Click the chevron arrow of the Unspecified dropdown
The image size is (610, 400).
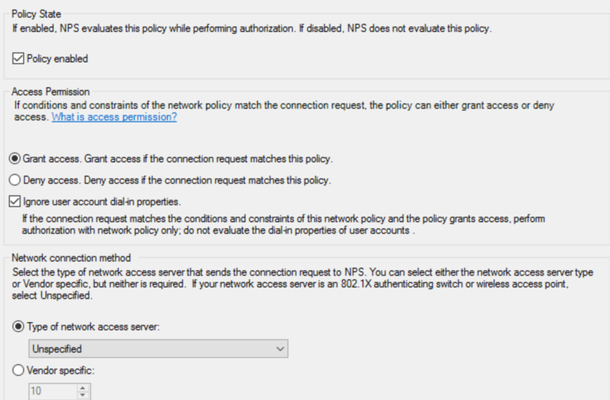coord(280,349)
